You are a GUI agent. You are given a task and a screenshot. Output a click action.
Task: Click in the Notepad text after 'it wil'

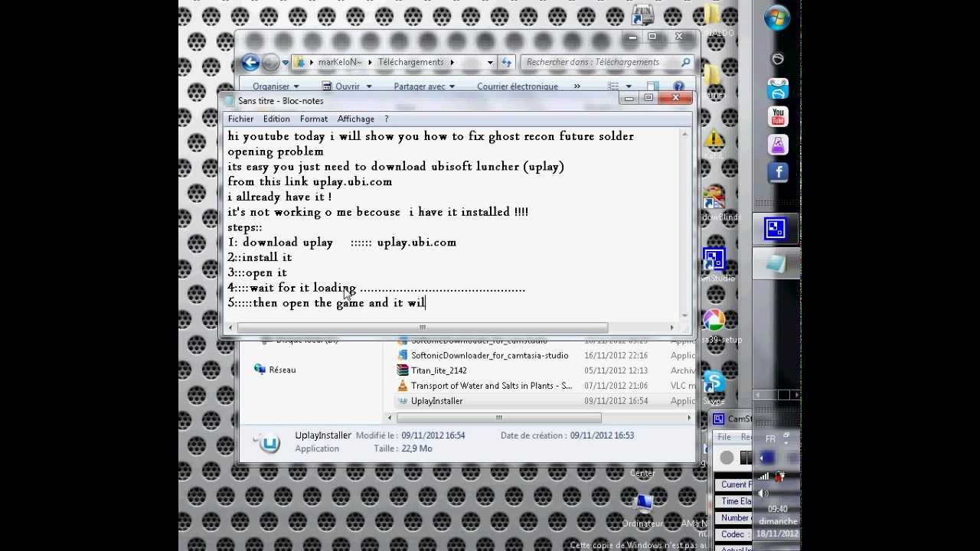426,303
